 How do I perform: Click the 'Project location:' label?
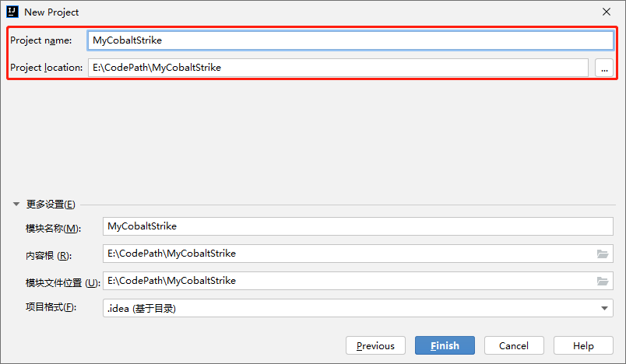pos(46,68)
